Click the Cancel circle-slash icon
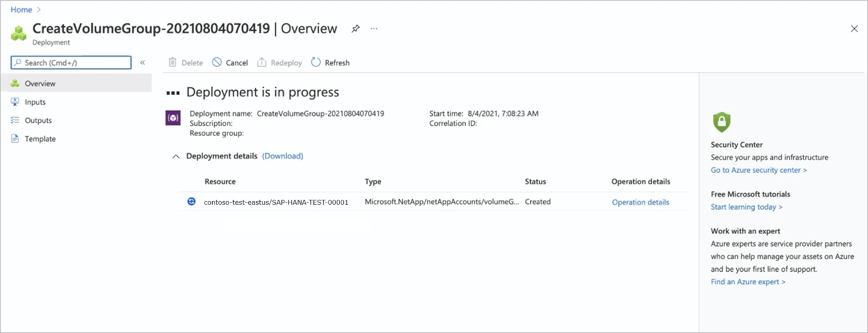Viewport: 868px width, 333px height. (217, 63)
